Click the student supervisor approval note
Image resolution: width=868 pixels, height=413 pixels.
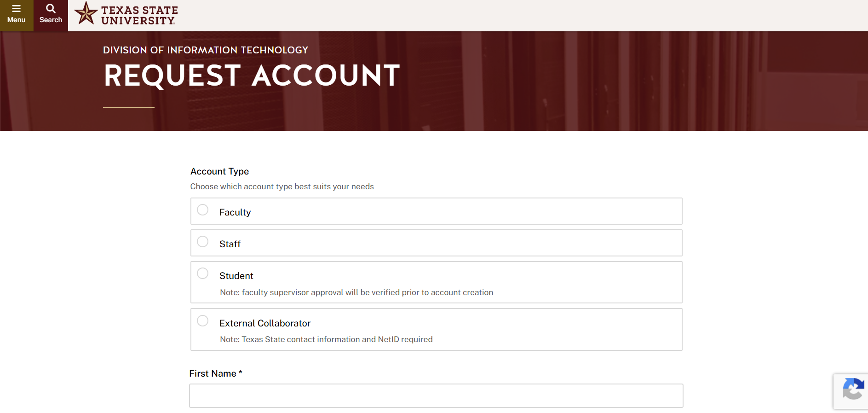click(356, 292)
